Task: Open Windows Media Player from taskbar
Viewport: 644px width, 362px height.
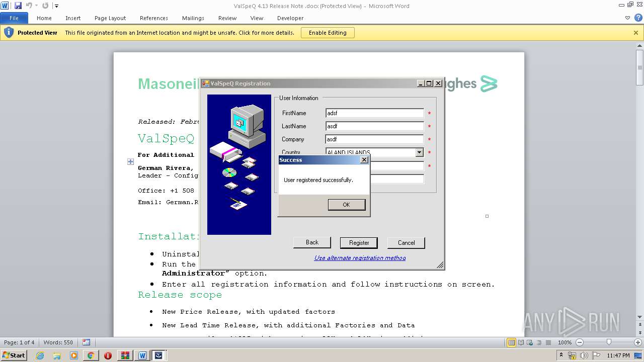Action: pyautogui.click(x=74, y=355)
